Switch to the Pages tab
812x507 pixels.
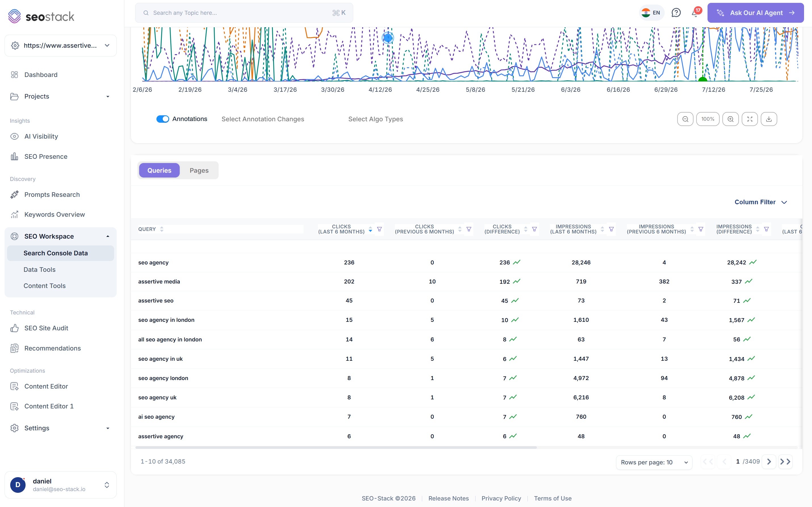199,170
